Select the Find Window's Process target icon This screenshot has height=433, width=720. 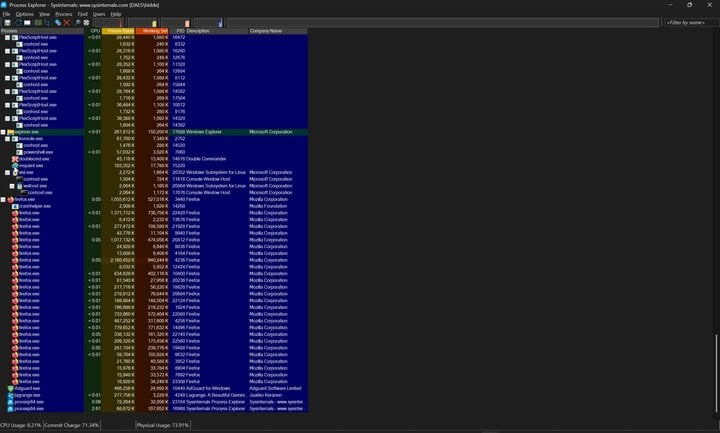[86, 22]
